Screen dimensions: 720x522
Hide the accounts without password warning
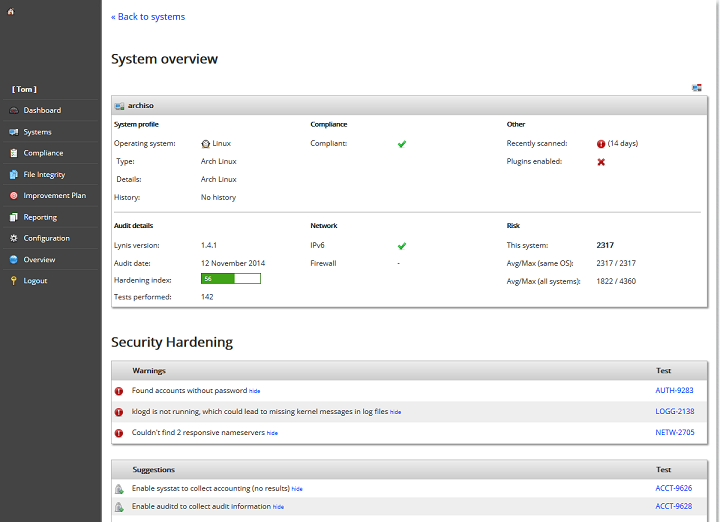point(254,392)
